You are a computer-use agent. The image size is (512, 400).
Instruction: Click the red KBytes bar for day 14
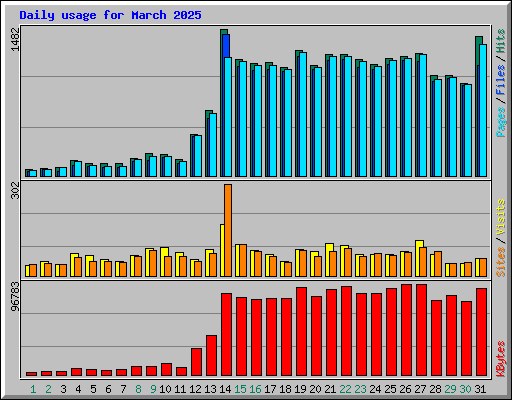(x=226, y=335)
